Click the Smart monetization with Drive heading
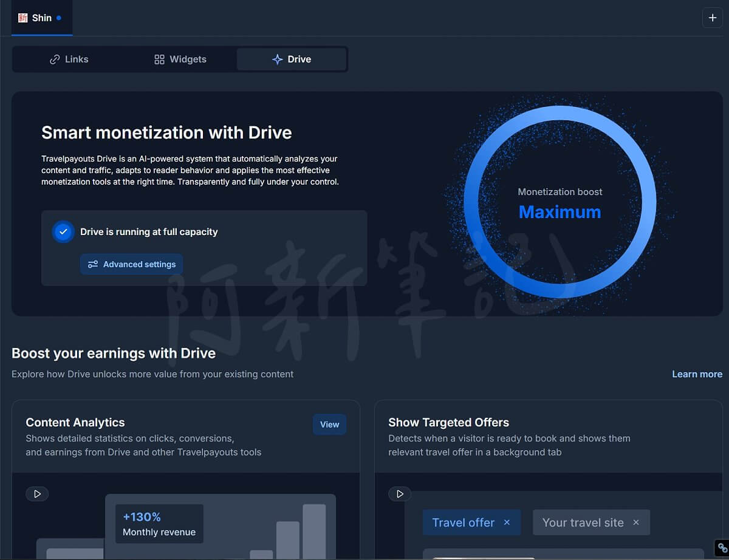Image resolution: width=729 pixels, height=560 pixels. click(166, 132)
